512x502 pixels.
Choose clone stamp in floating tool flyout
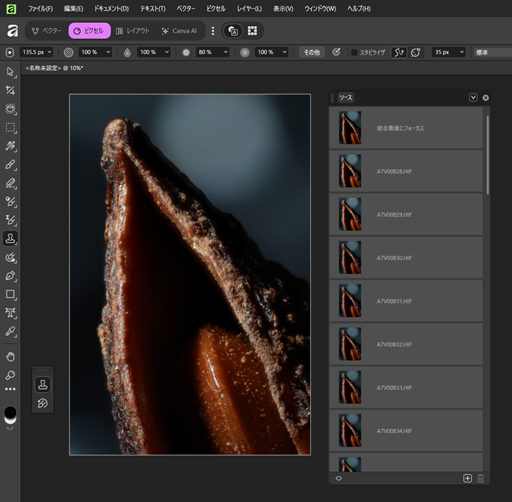click(43, 385)
